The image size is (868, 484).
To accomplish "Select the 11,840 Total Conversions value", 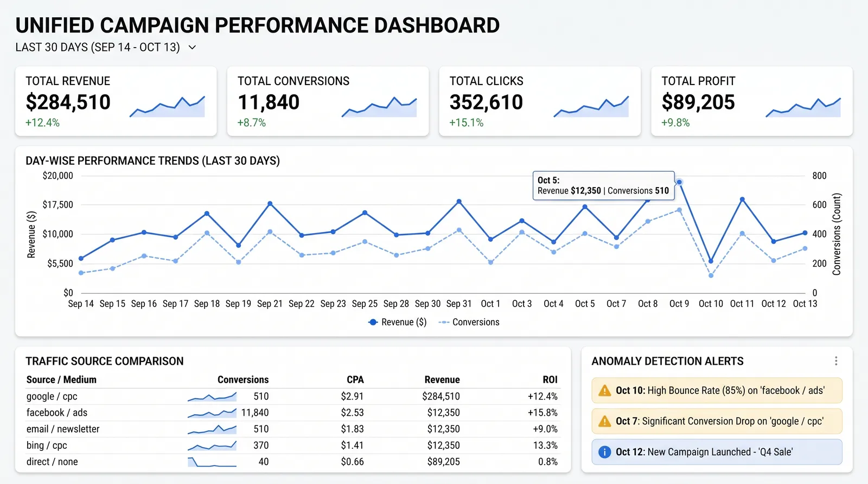I will click(x=269, y=102).
